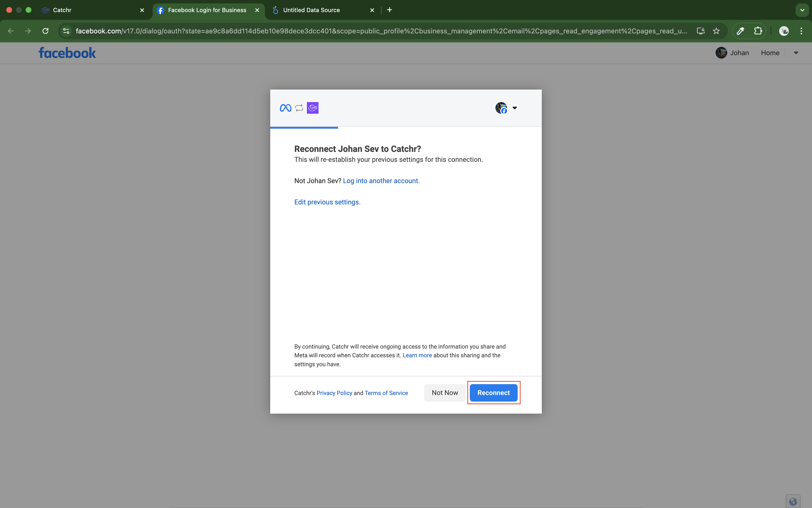Open Log into another account link

(x=381, y=181)
